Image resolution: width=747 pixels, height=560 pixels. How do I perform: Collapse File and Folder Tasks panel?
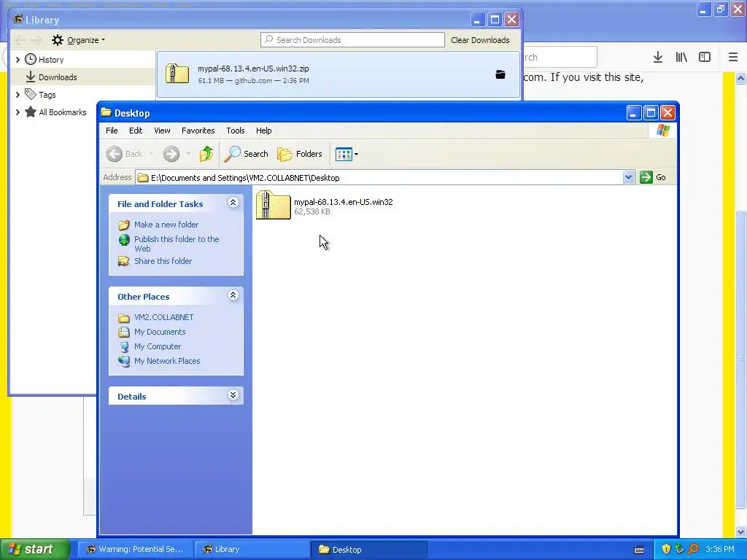233,203
